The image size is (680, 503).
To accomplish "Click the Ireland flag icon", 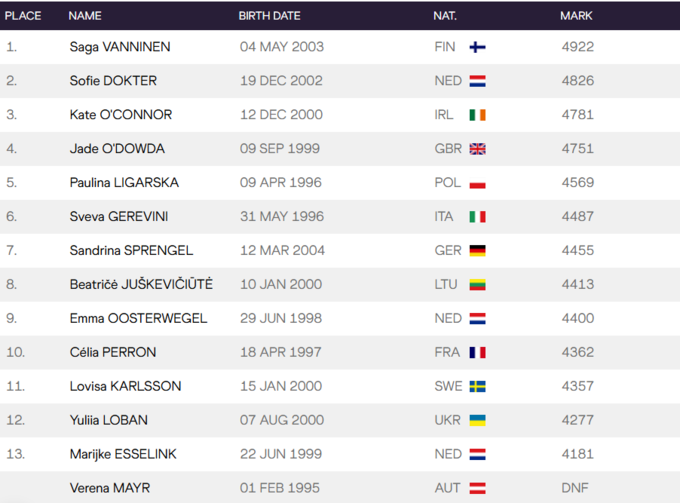I will [478, 115].
